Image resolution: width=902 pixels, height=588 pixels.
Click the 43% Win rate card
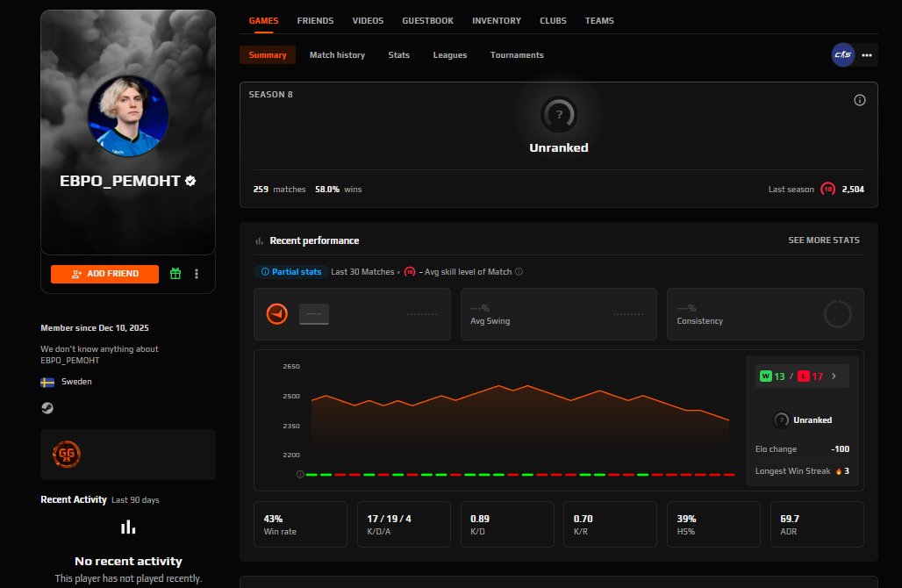pos(300,524)
